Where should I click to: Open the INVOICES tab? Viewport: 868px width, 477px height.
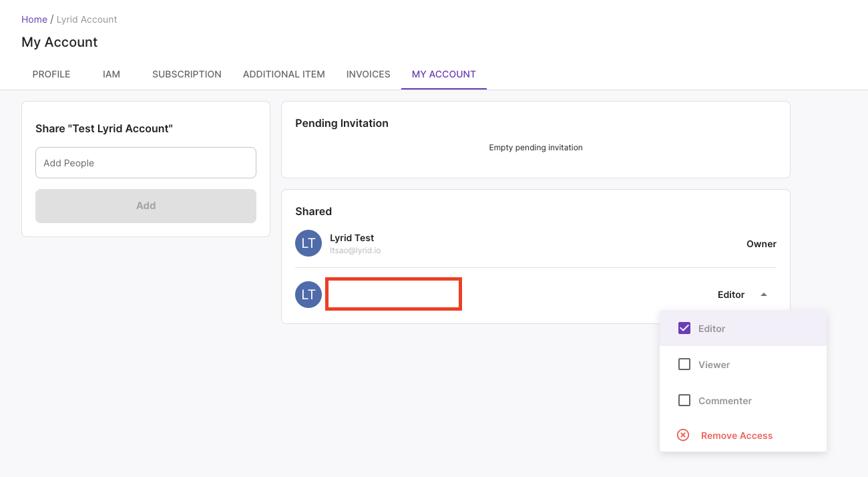(368, 74)
